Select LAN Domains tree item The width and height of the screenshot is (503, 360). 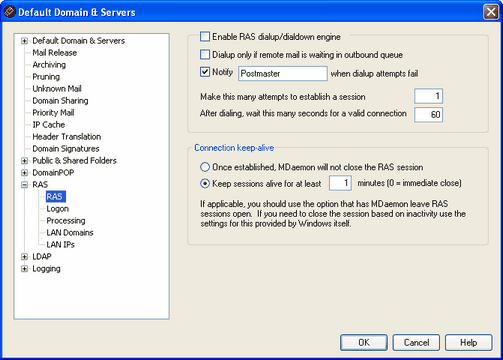(x=70, y=233)
